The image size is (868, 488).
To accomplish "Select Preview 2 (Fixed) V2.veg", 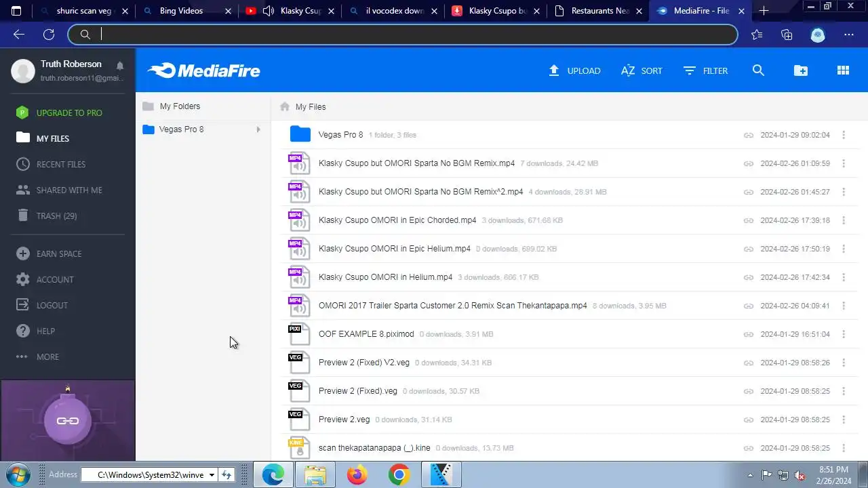I will click(x=364, y=363).
